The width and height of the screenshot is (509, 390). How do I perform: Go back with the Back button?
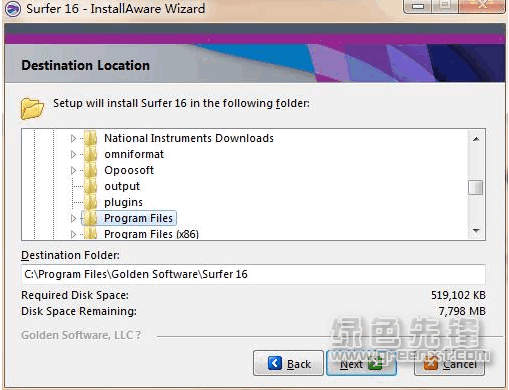(288, 363)
